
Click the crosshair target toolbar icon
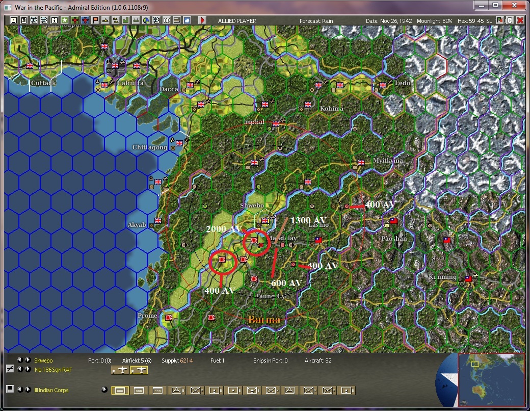[x=156, y=20]
